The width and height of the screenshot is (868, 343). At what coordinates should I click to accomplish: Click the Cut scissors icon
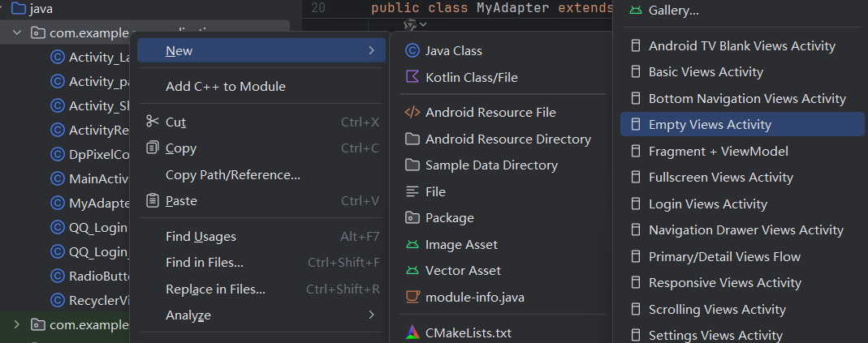152,122
